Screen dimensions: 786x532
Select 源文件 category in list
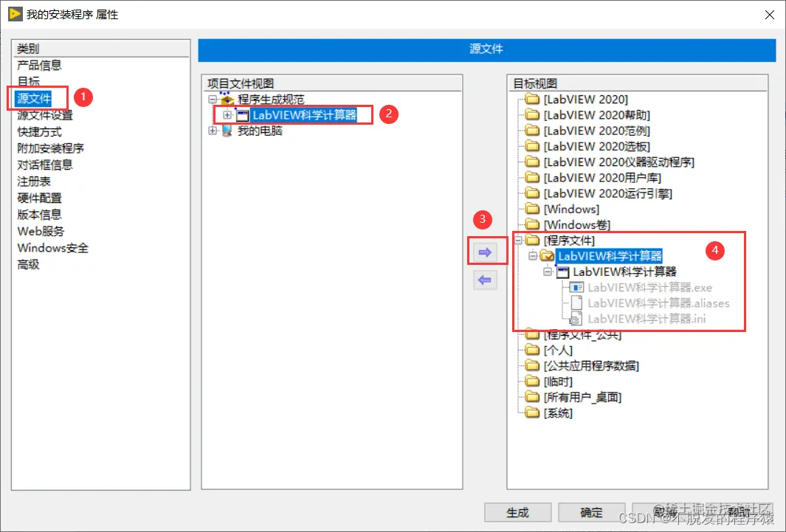[x=34, y=98]
